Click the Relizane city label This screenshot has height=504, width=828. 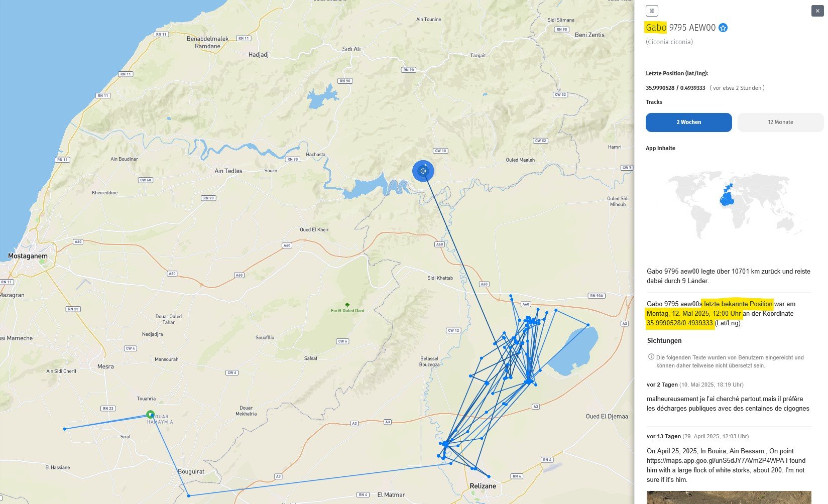(483, 486)
